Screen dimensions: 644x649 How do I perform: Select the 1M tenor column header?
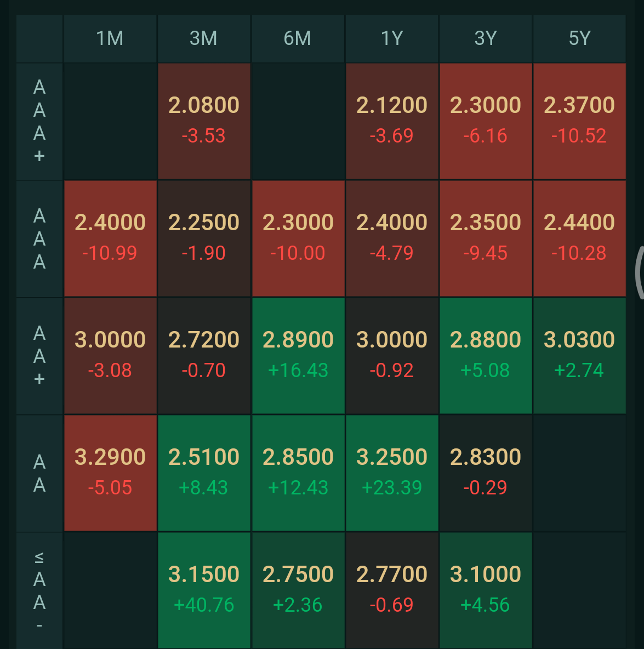(110, 38)
